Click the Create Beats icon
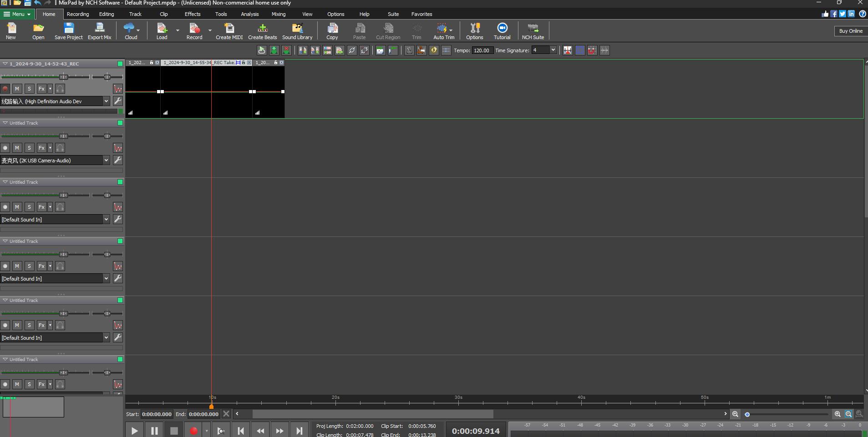 (262, 30)
